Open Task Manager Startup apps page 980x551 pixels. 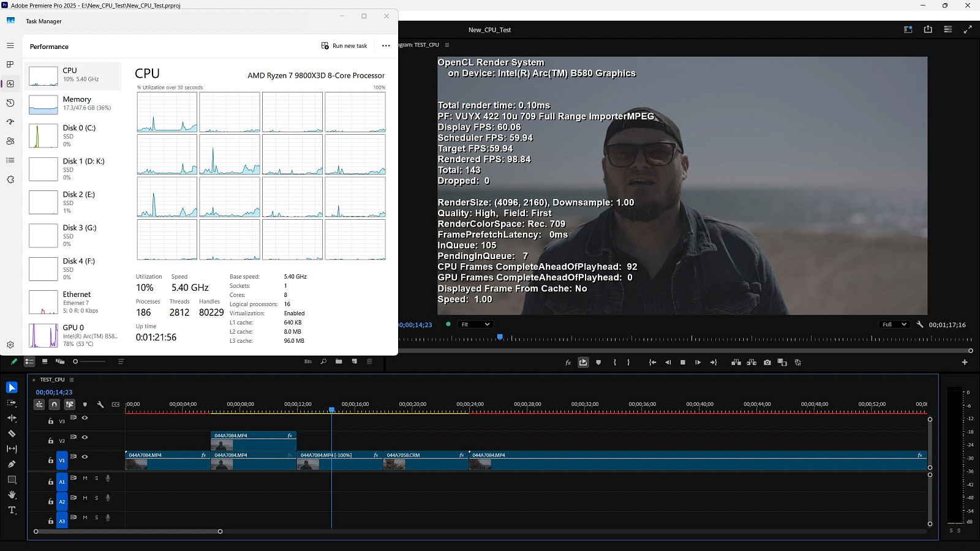10,122
